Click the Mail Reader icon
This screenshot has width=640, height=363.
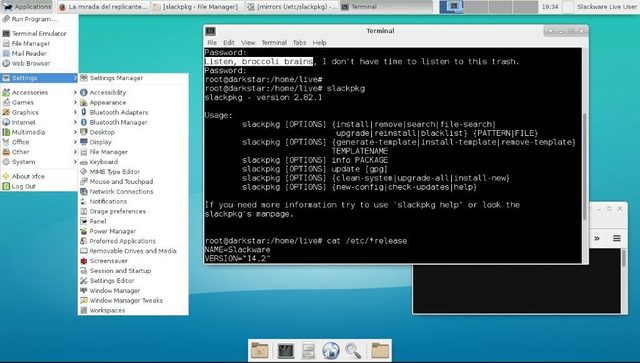6,53
